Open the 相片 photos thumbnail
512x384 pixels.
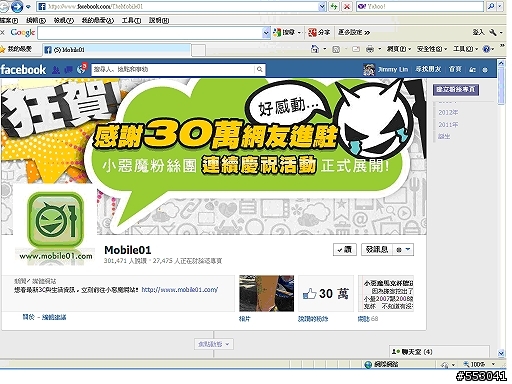pyautogui.click(x=267, y=293)
